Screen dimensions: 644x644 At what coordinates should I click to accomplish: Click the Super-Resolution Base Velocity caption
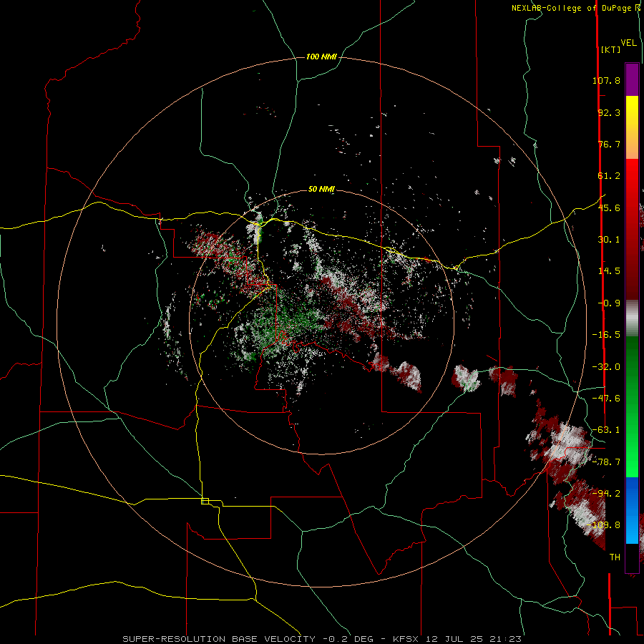click(x=322, y=639)
